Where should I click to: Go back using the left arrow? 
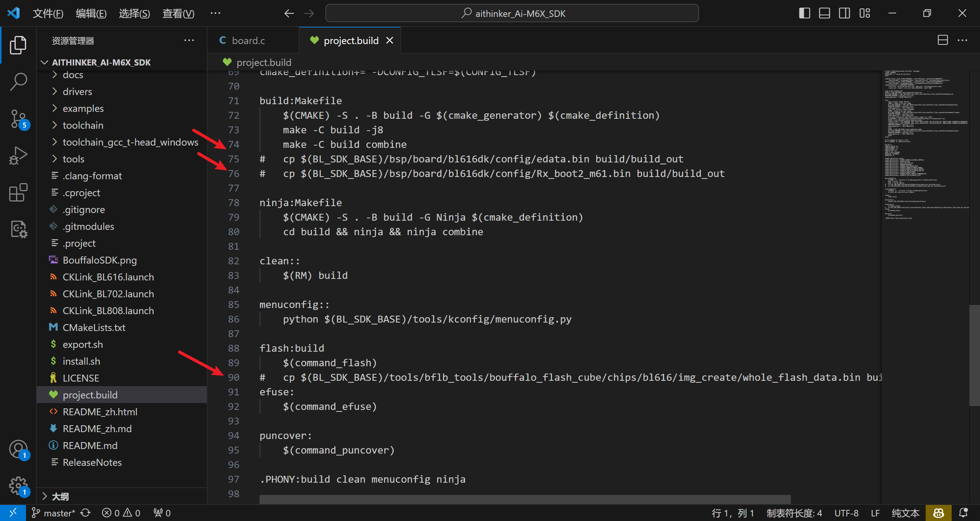289,13
